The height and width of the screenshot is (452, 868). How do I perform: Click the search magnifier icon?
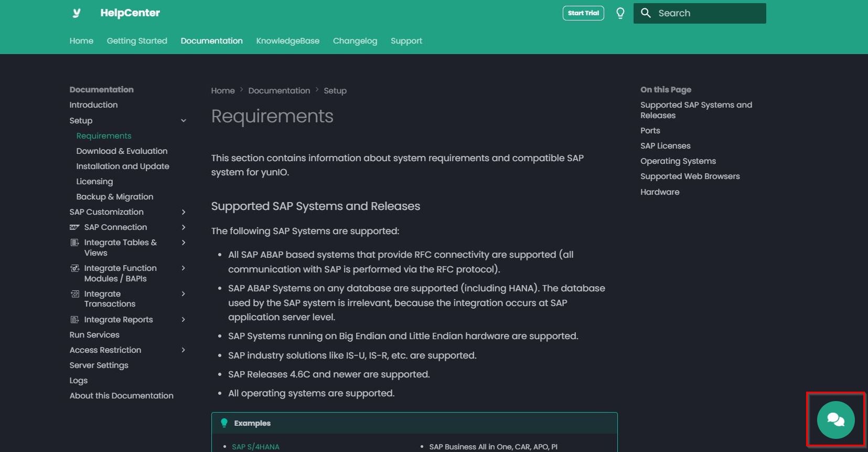(646, 13)
